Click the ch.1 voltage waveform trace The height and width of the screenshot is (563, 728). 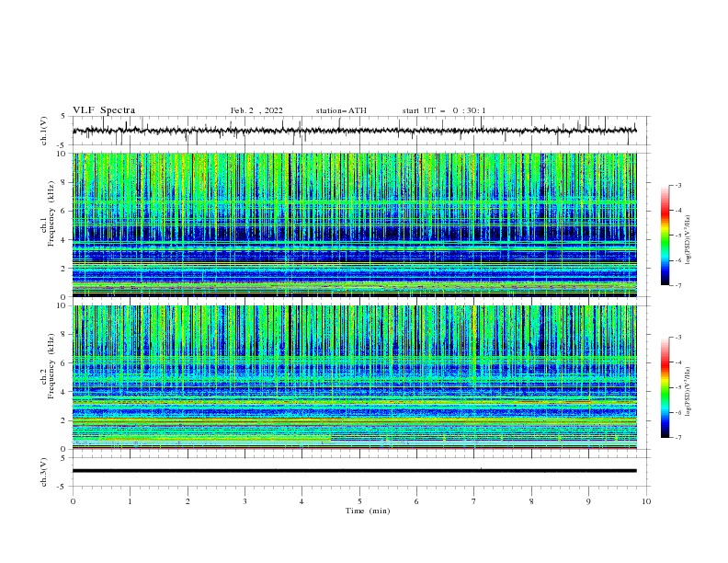pyautogui.click(x=354, y=131)
